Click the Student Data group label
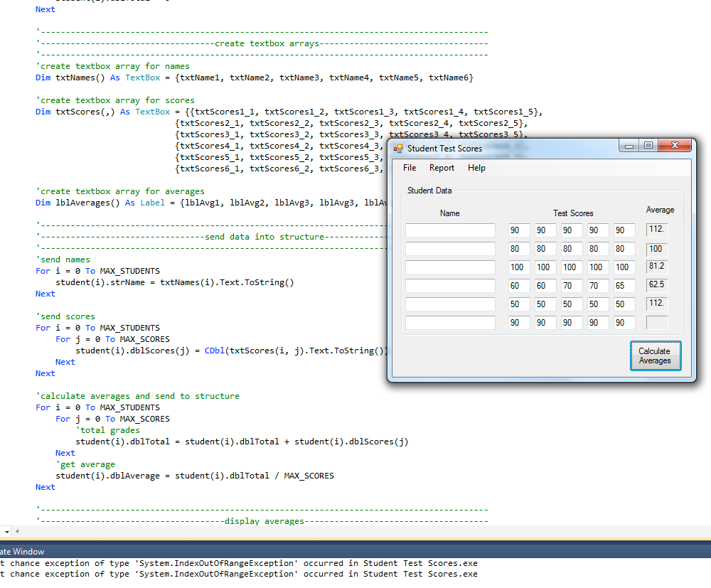711x588 pixels. pyautogui.click(x=429, y=191)
